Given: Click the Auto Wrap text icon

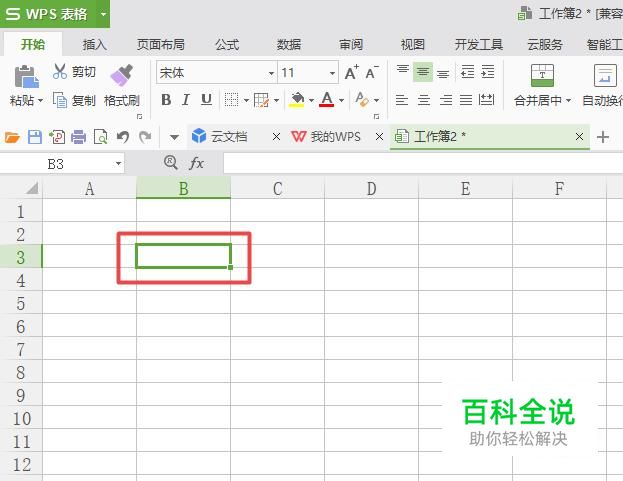Looking at the screenshot, I should tap(605, 75).
